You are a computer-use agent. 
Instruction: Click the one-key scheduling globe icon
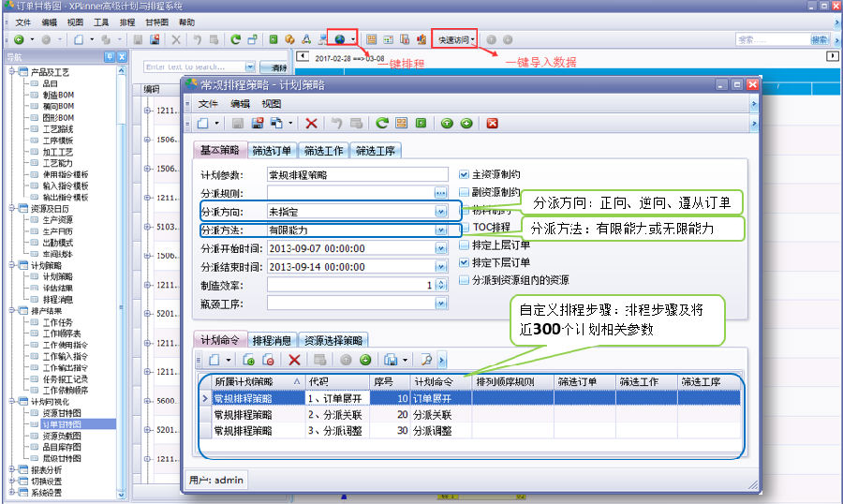point(340,39)
